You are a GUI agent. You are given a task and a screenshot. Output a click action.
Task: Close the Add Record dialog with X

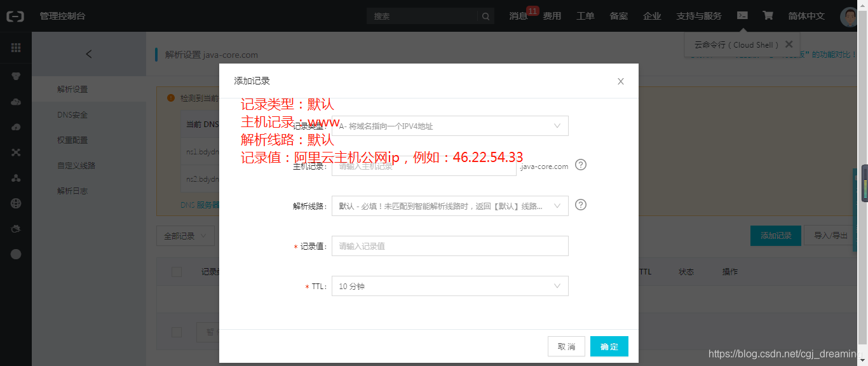pos(621,81)
